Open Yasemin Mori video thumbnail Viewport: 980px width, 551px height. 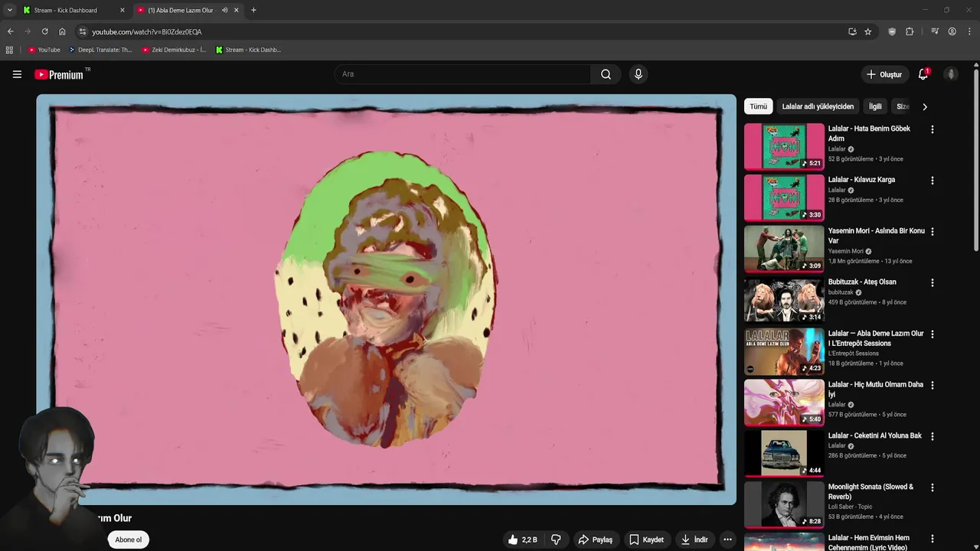click(x=784, y=249)
